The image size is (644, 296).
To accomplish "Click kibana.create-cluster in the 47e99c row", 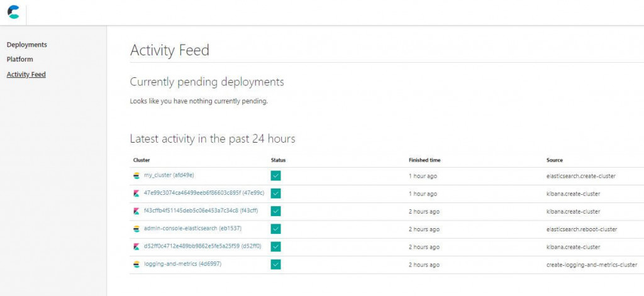I will 573,194.
